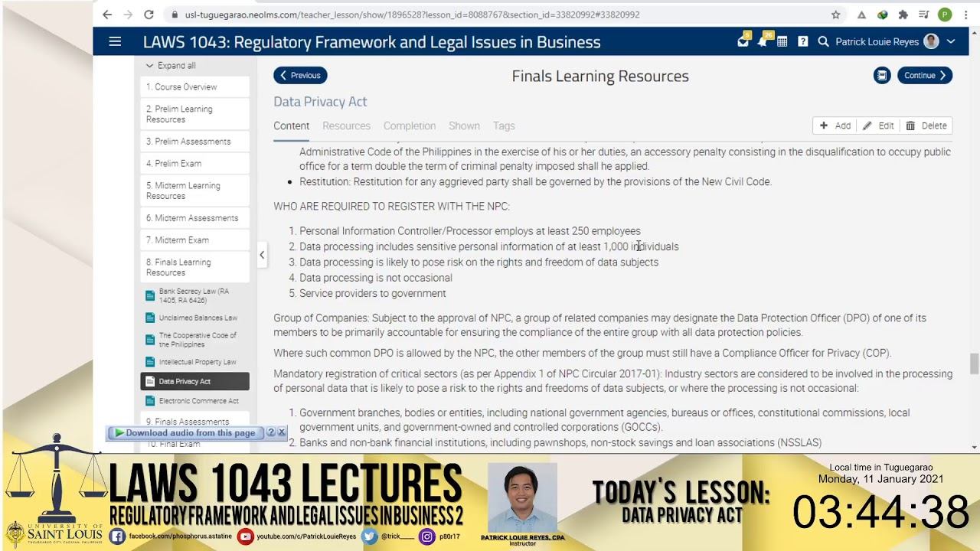
Task: Expand all sections in the sidebar
Action: pos(171,66)
